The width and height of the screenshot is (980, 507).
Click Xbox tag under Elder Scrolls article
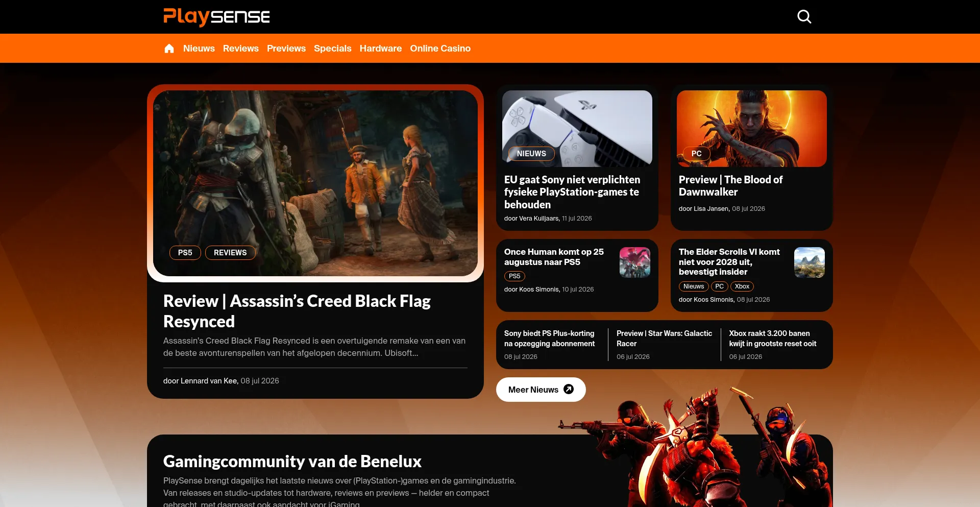pyautogui.click(x=742, y=286)
